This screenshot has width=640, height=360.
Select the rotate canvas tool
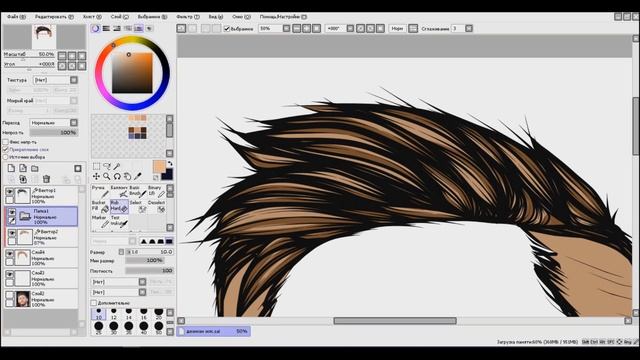pyautogui.click(x=117, y=176)
